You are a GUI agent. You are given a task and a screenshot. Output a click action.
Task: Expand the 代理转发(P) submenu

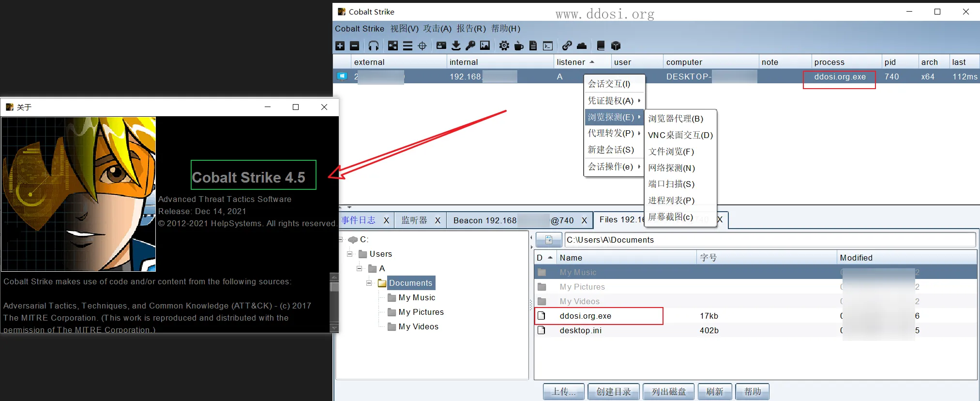coord(615,133)
